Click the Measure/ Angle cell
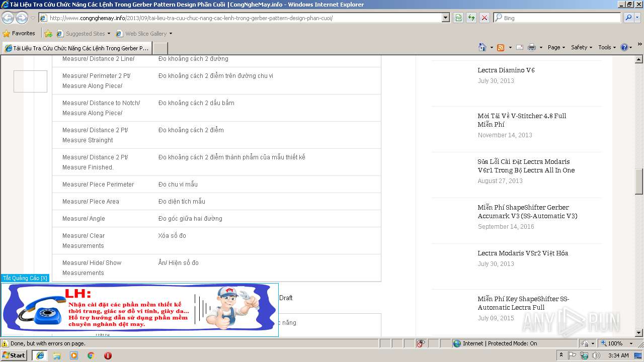 tap(84, 219)
